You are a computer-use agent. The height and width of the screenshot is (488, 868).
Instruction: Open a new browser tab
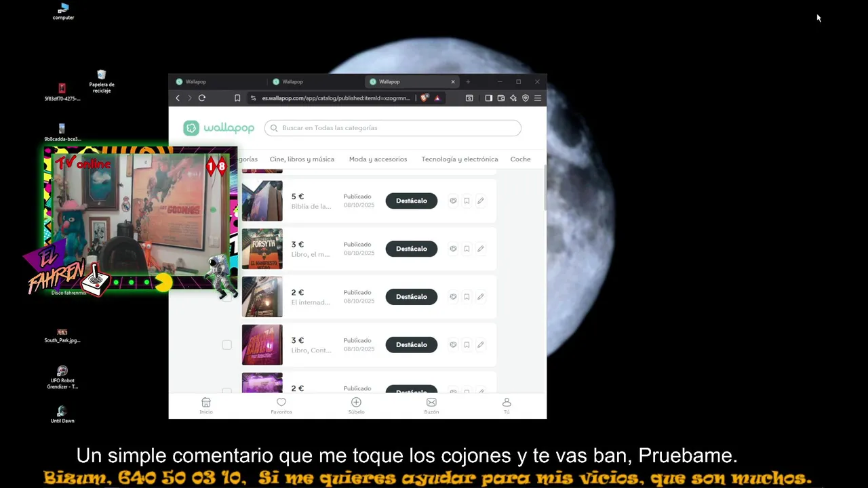468,81
